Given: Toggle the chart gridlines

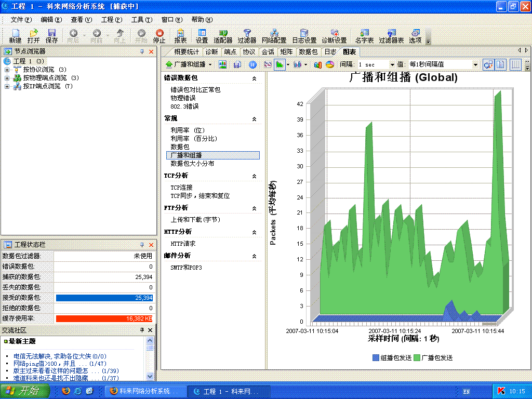Looking at the screenshot, I should tap(515, 64).
